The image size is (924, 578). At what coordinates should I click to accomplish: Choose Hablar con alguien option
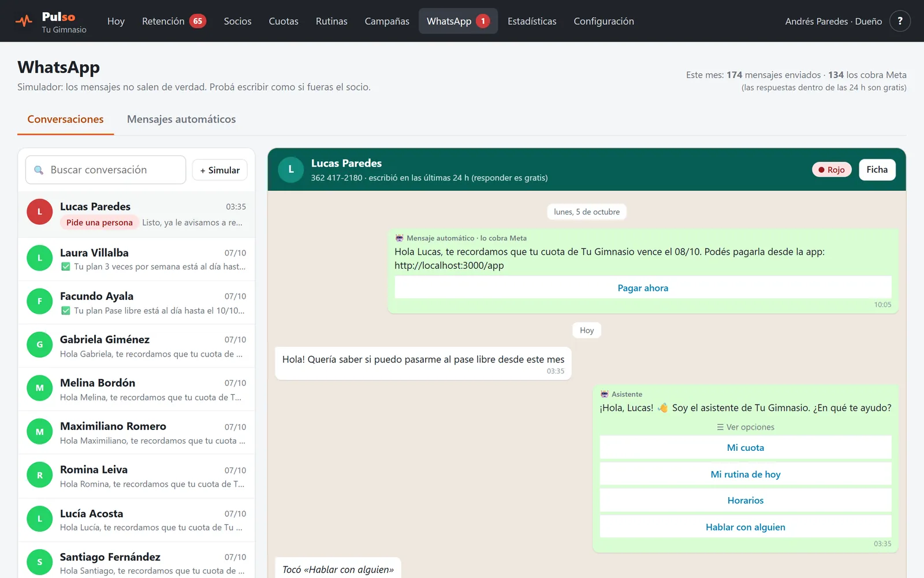745,527
